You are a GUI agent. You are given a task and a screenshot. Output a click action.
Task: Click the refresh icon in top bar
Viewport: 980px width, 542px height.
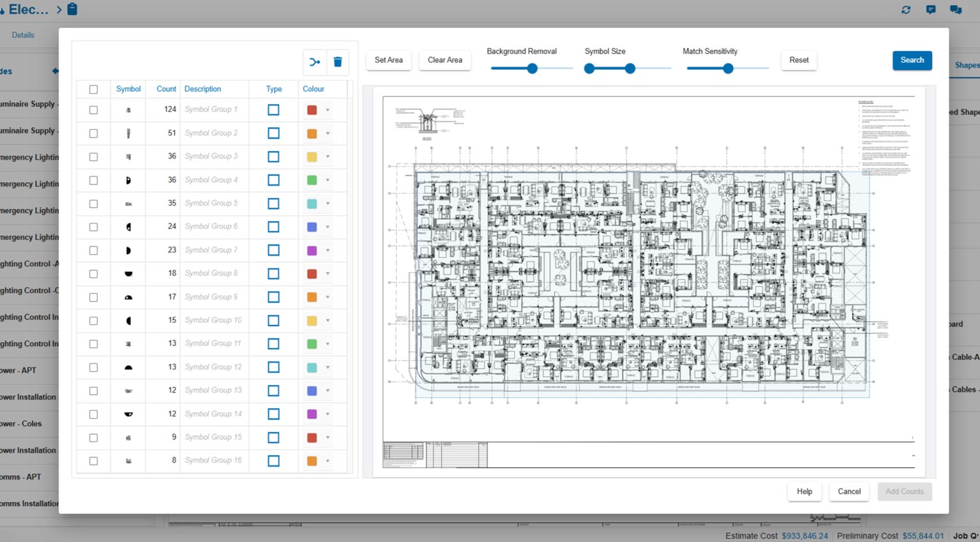pos(906,10)
